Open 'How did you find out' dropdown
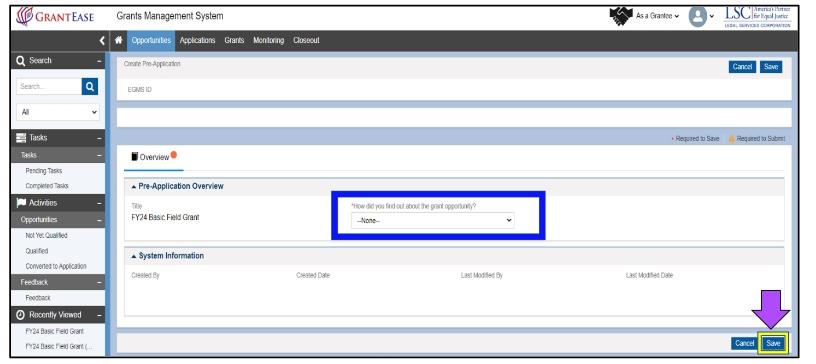 coord(432,221)
